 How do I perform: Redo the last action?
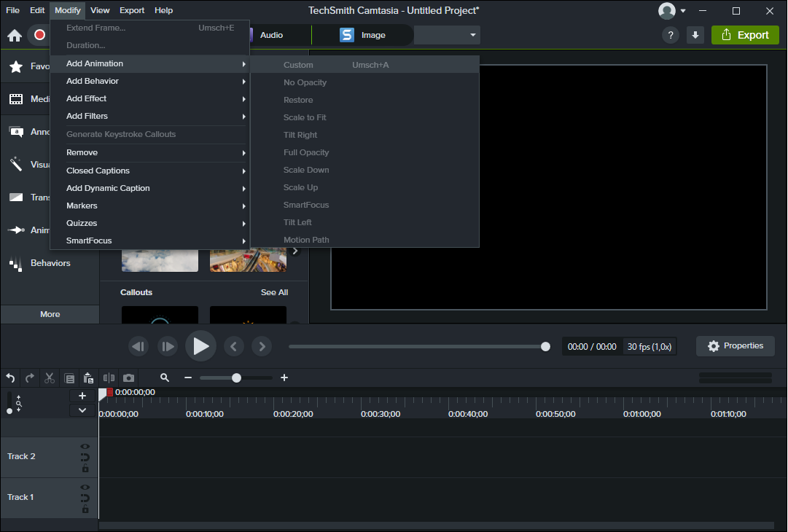[30, 378]
